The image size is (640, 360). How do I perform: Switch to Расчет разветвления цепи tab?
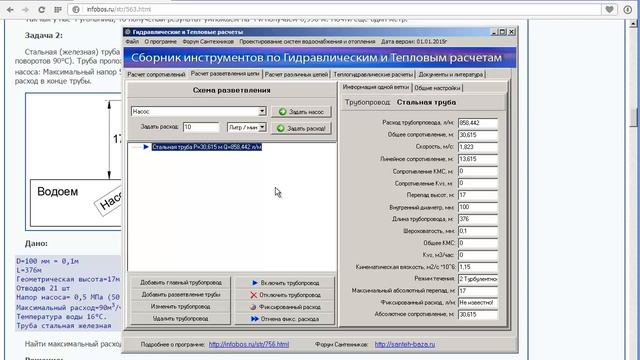click(225, 74)
